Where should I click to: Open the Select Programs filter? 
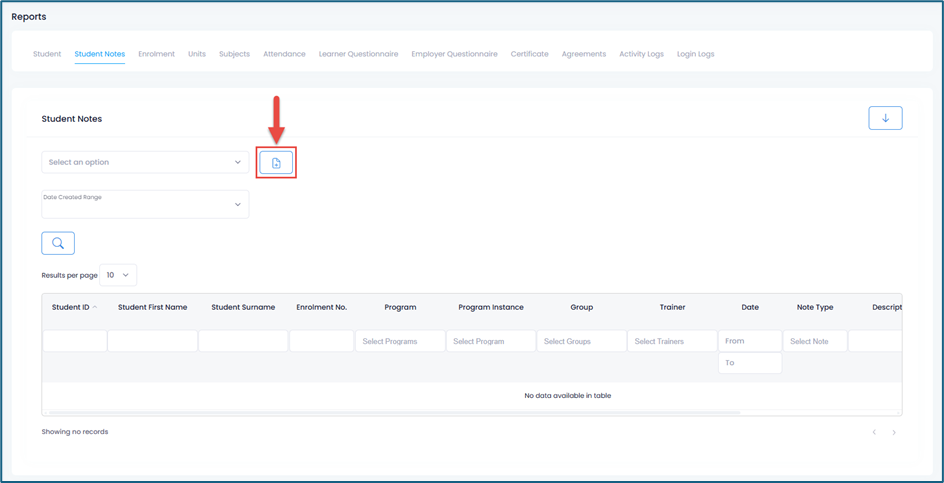pyautogui.click(x=400, y=342)
